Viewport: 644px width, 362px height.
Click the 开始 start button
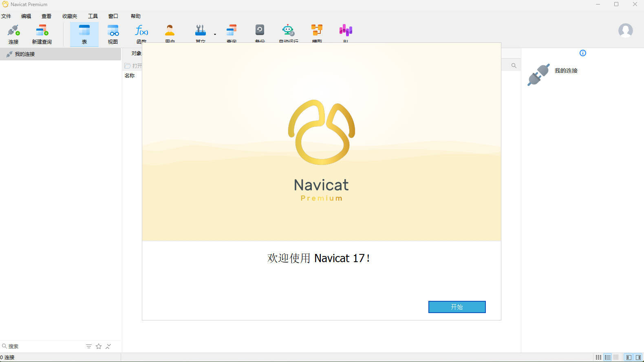pos(457,307)
